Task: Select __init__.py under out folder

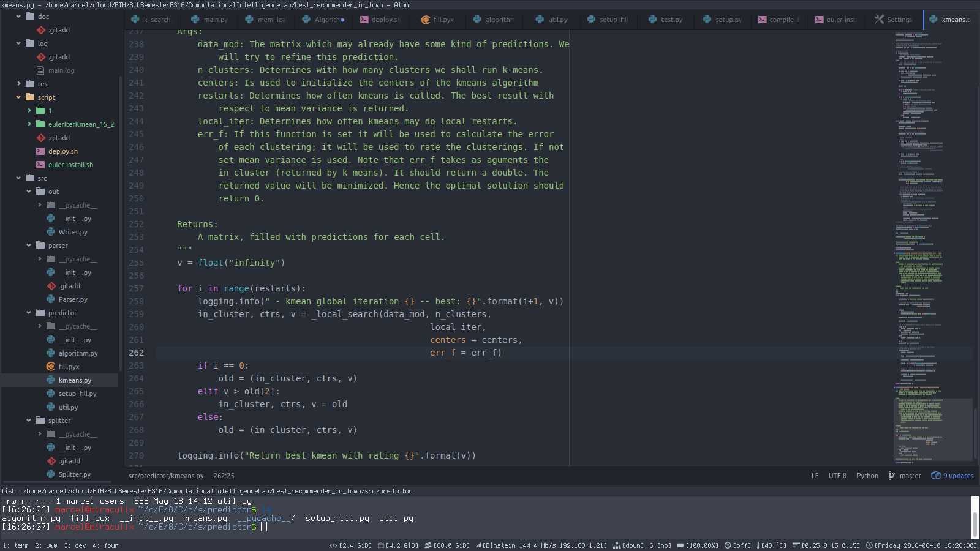Action: point(75,219)
